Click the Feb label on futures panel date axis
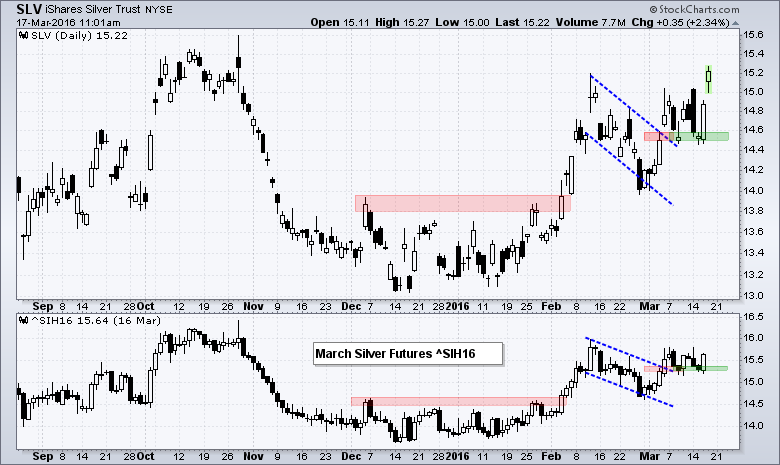Viewport: 780px width, 465px height. point(551,457)
